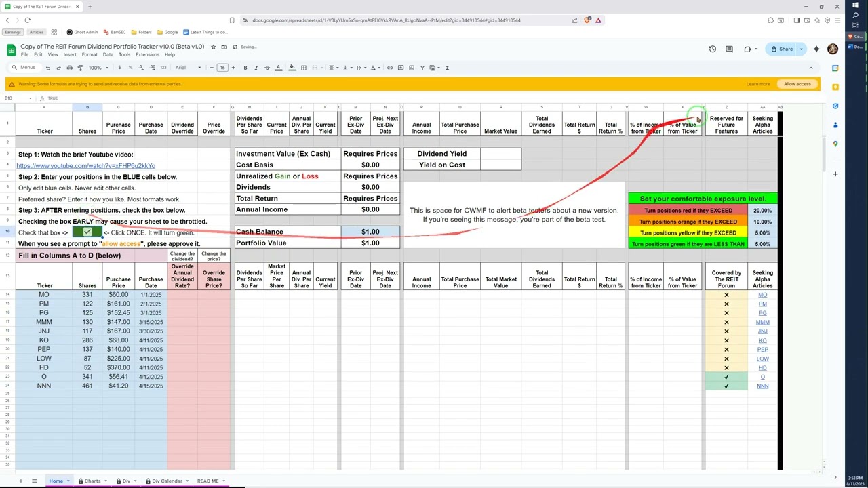Click the Redo toolbar icon
The width and height of the screenshot is (868, 488).
tap(58, 68)
